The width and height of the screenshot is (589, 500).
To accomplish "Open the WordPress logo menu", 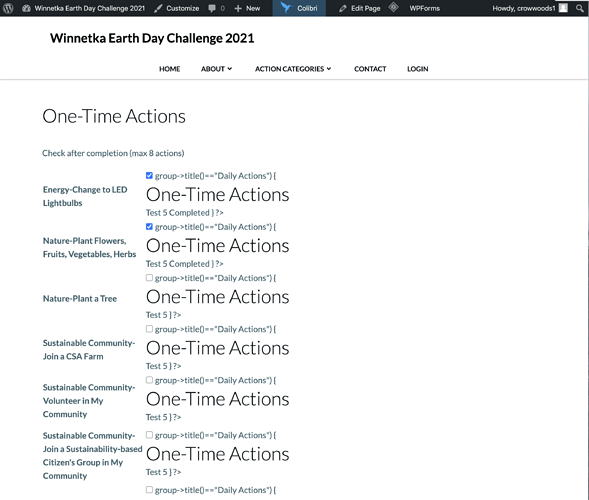I will 8,8.
